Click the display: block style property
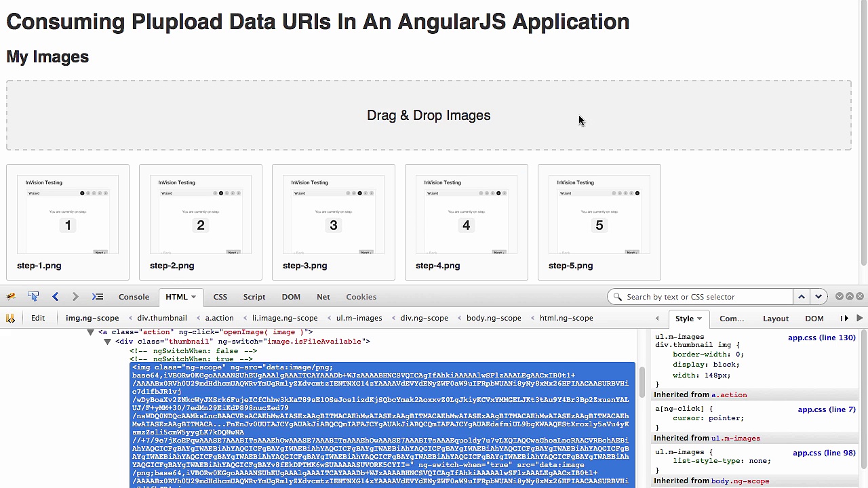 [706, 364]
